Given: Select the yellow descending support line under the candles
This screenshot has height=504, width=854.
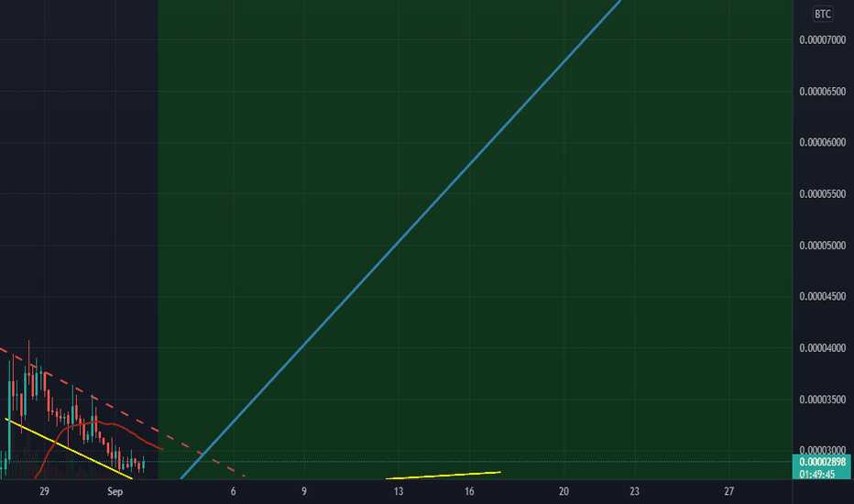Looking at the screenshot, I should (68, 448).
